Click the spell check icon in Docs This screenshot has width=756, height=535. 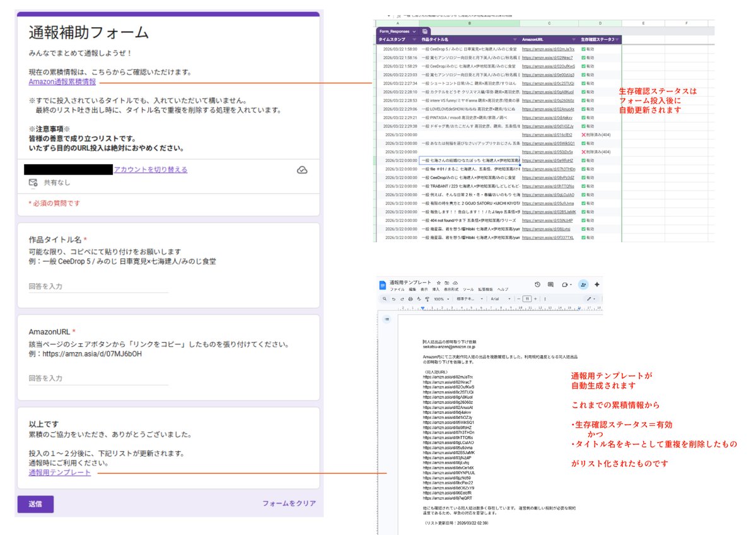[419, 298]
